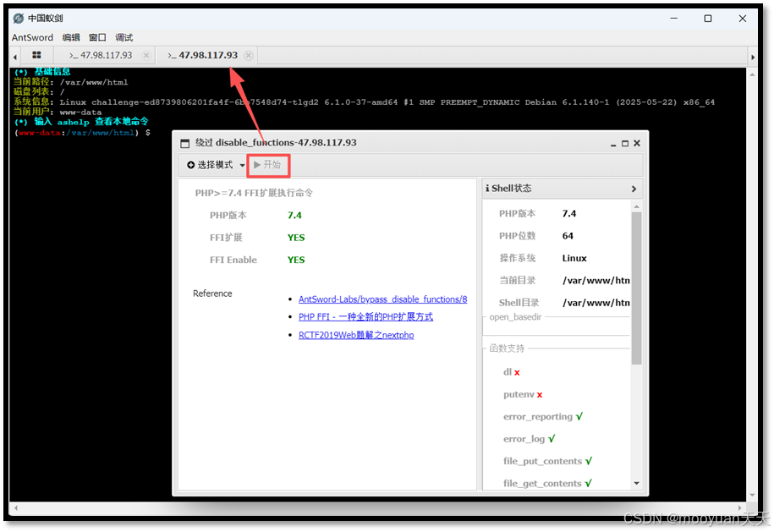Click the dl function entry
This screenshot has height=532, width=774.
click(512, 372)
